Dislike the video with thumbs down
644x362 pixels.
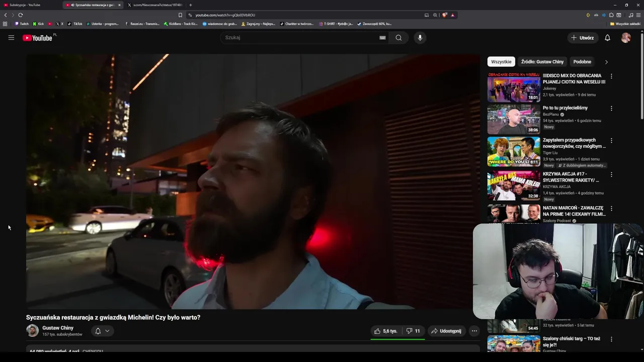click(x=413, y=331)
